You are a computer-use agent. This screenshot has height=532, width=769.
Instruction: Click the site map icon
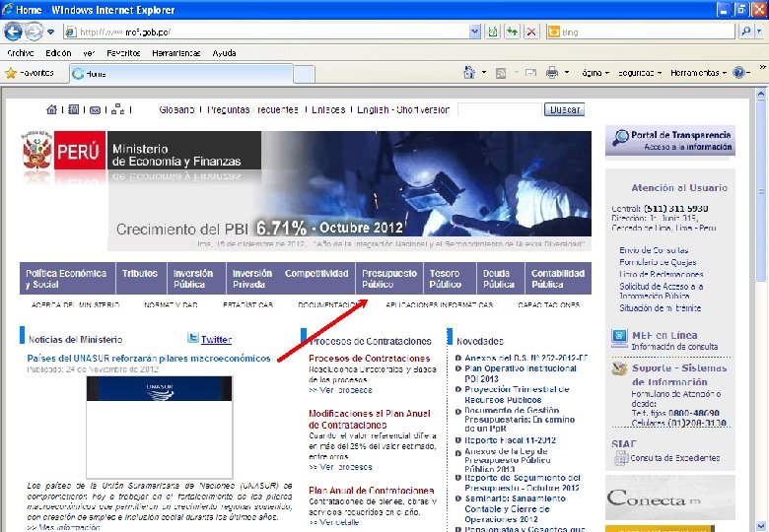(x=74, y=109)
